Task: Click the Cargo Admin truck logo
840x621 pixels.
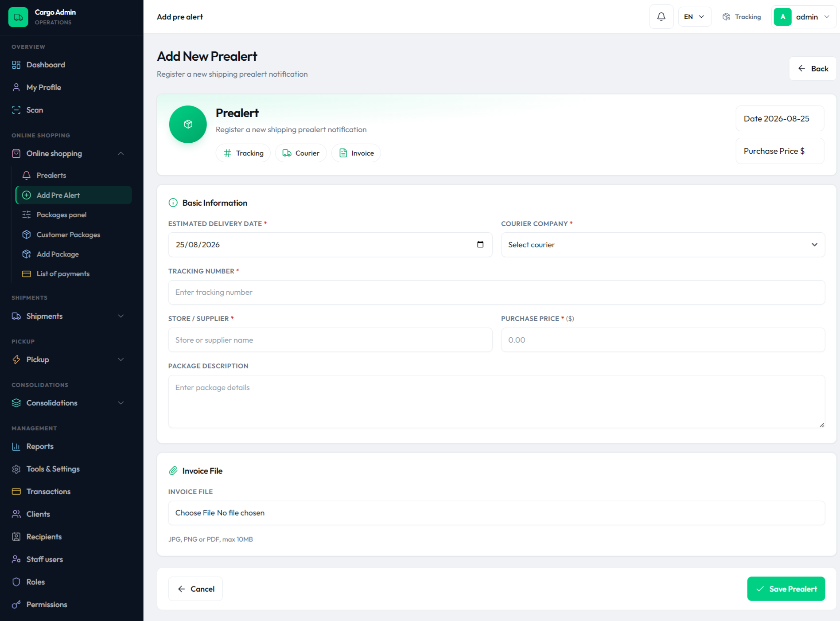Action: [18, 17]
